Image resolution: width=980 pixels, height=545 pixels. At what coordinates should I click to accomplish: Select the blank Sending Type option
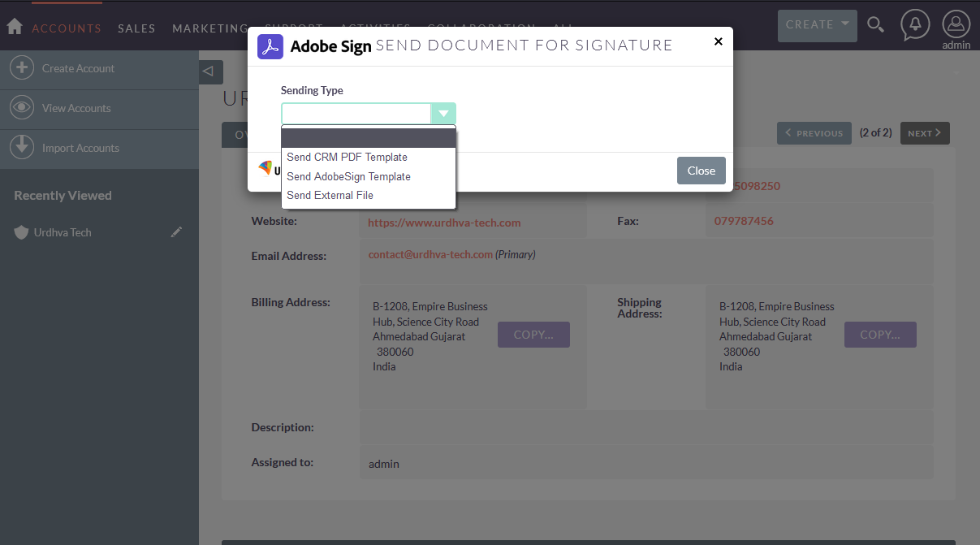(369, 138)
